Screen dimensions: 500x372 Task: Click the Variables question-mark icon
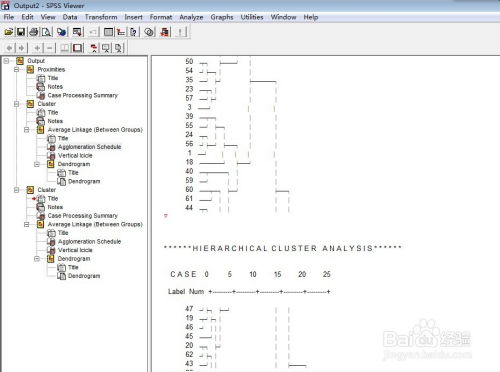tap(134, 32)
